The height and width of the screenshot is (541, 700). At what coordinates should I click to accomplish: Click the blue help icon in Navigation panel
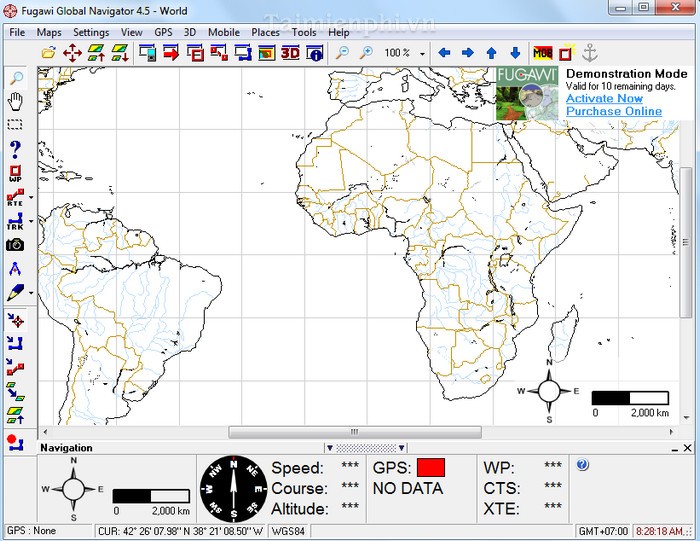(582, 465)
